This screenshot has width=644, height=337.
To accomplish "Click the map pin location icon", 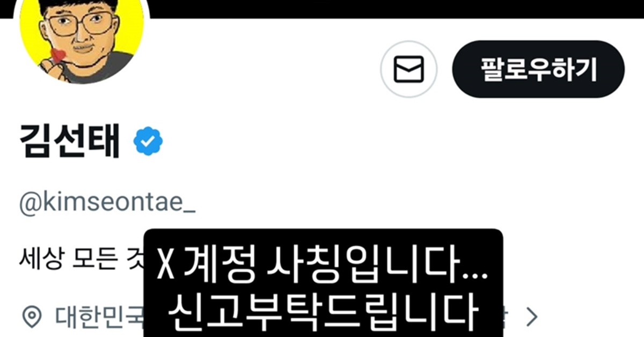I will 32,318.
